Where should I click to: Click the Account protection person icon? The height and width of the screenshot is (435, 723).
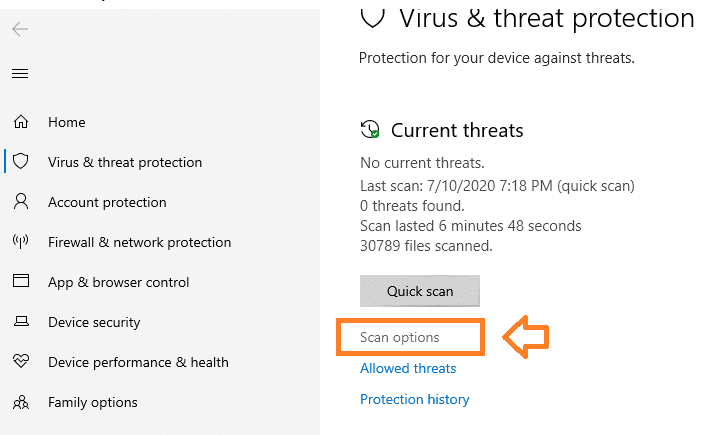(20, 202)
